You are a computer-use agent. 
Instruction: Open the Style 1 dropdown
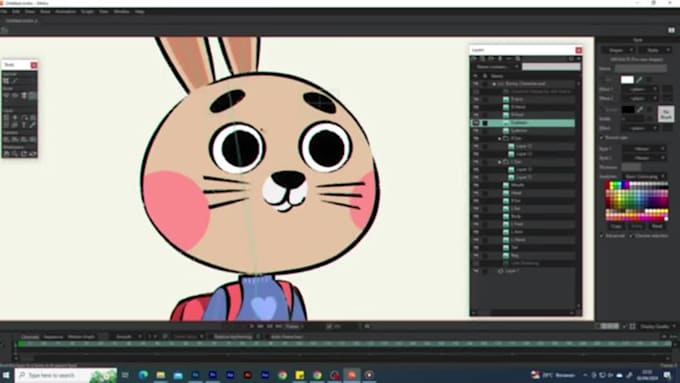(x=644, y=149)
